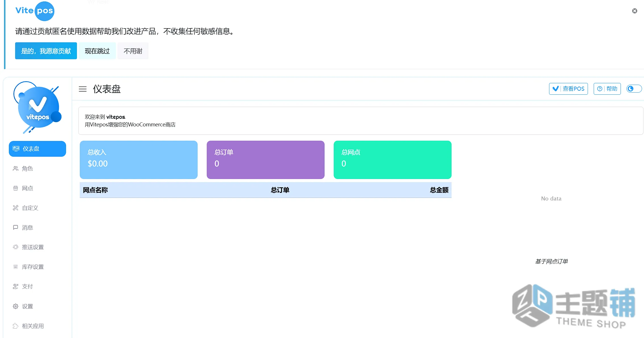This screenshot has width=644, height=338.
Task: Click the 总订单 purple card
Action: pyautogui.click(x=266, y=160)
